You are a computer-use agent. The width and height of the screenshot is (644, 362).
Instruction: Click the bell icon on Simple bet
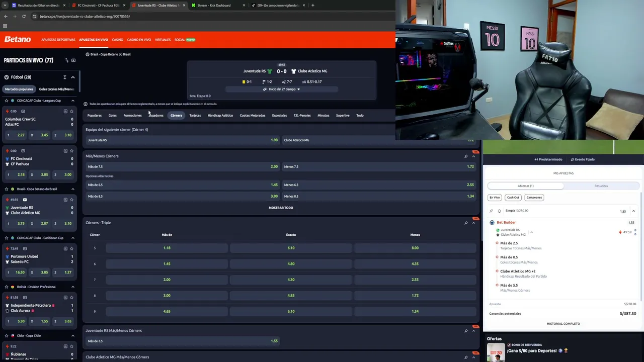click(499, 211)
